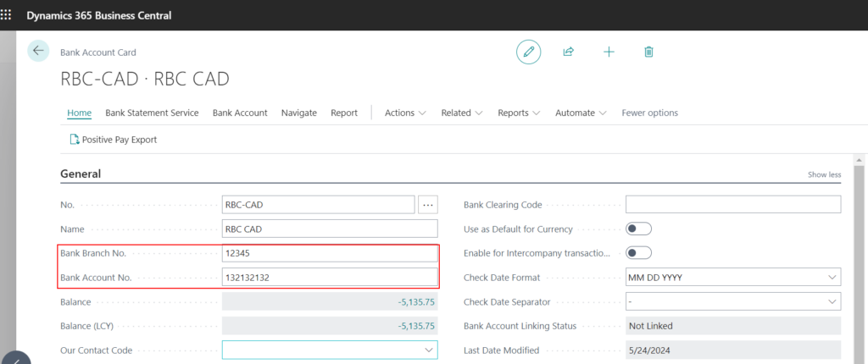
Task: Open Bank Statement Service tab
Action: click(x=152, y=113)
